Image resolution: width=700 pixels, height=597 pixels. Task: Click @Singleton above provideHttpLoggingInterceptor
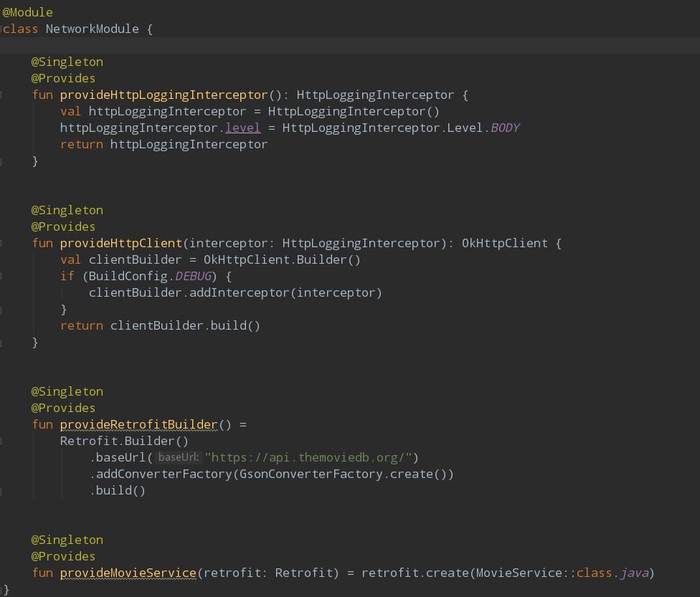coord(67,62)
